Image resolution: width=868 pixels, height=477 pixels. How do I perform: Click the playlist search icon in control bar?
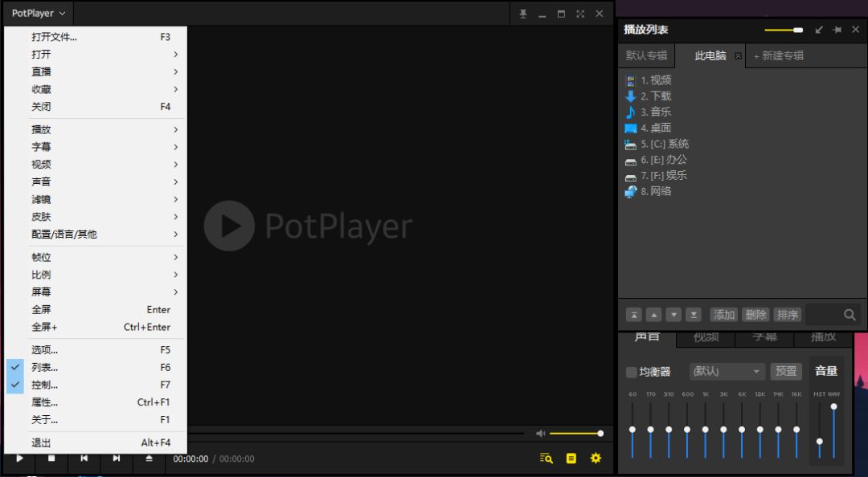pos(547,459)
